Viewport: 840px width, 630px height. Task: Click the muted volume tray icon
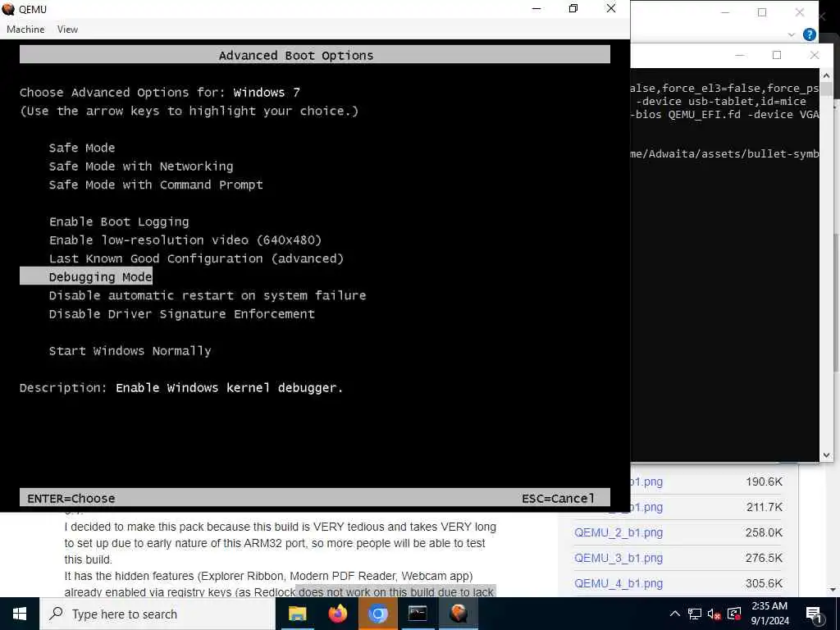tap(714, 614)
